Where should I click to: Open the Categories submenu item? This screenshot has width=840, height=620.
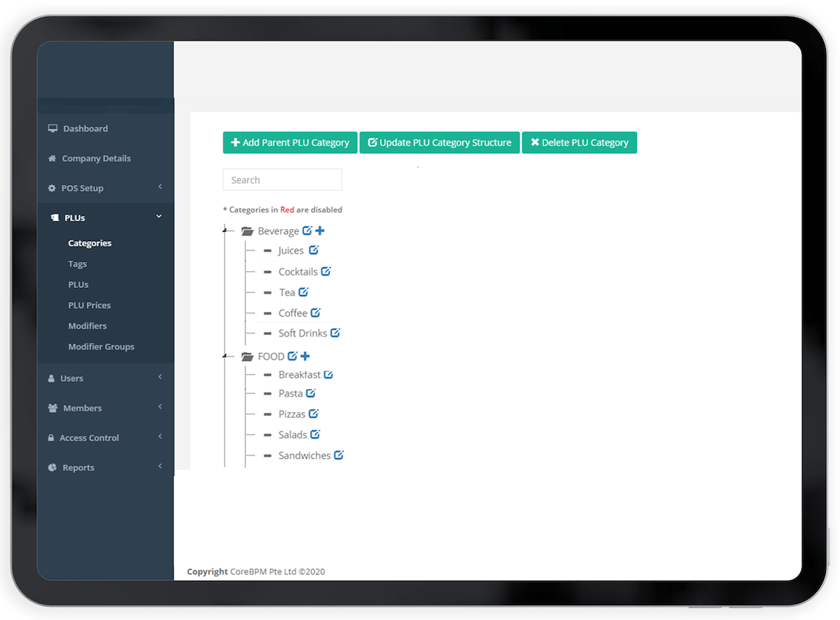pyautogui.click(x=90, y=243)
